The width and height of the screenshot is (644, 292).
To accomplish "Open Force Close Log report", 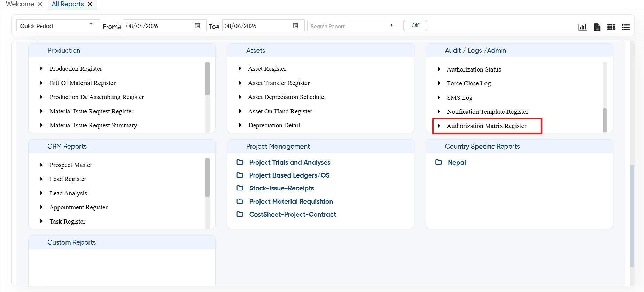I will click(469, 83).
